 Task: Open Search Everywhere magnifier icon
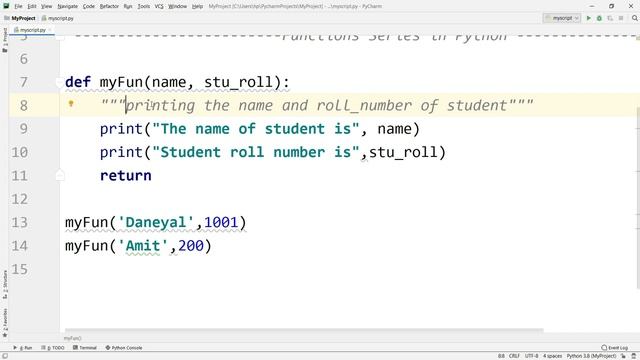click(635, 18)
